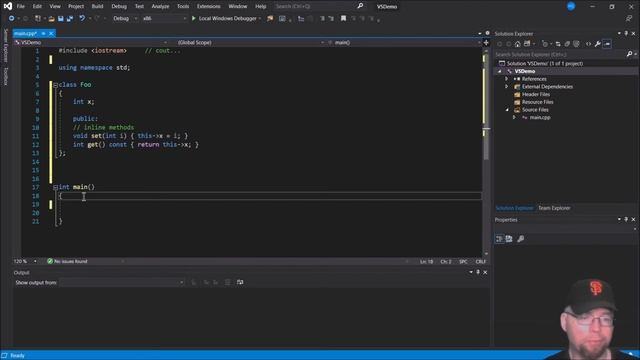Image resolution: width=640 pixels, height=360 pixels.
Task: Collapse the Source Files folder
Action: click(507, 110)
